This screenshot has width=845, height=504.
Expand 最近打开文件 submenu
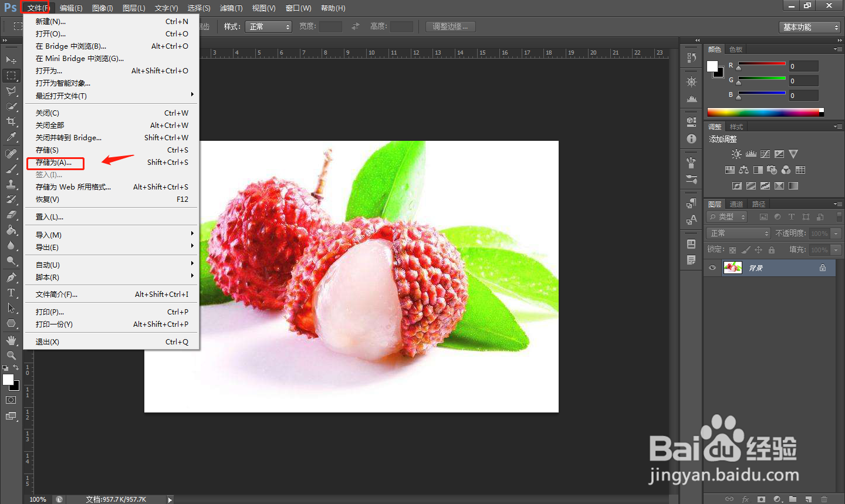pos(111,96)
